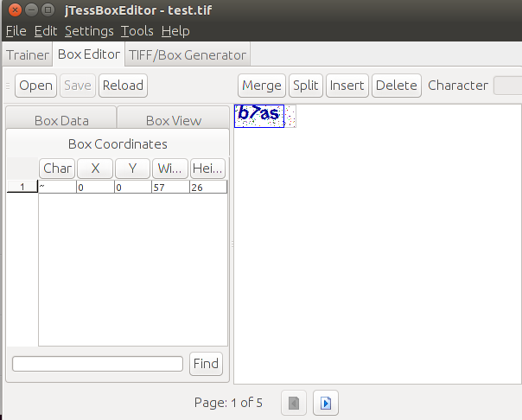Click the Find button

[206, 364]
